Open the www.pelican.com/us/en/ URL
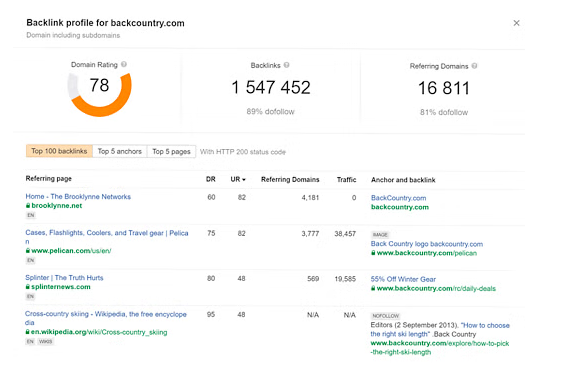The image size is (584, 377). click(x=71, y=251)
